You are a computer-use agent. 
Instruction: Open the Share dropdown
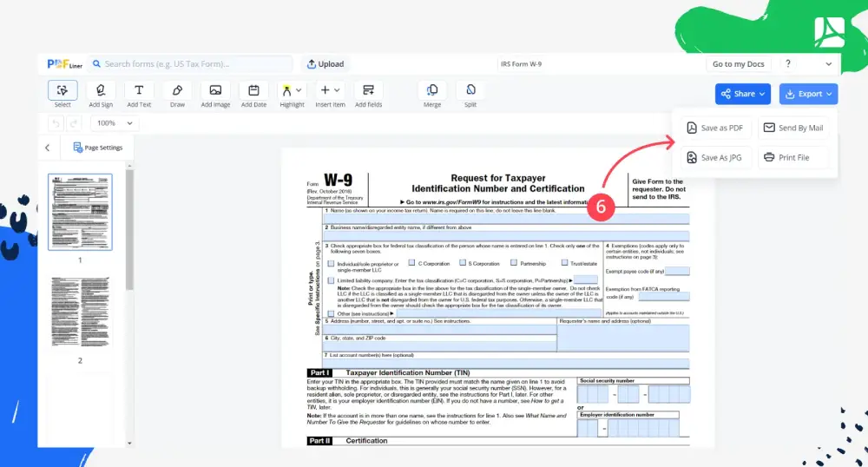click(742, 94)
